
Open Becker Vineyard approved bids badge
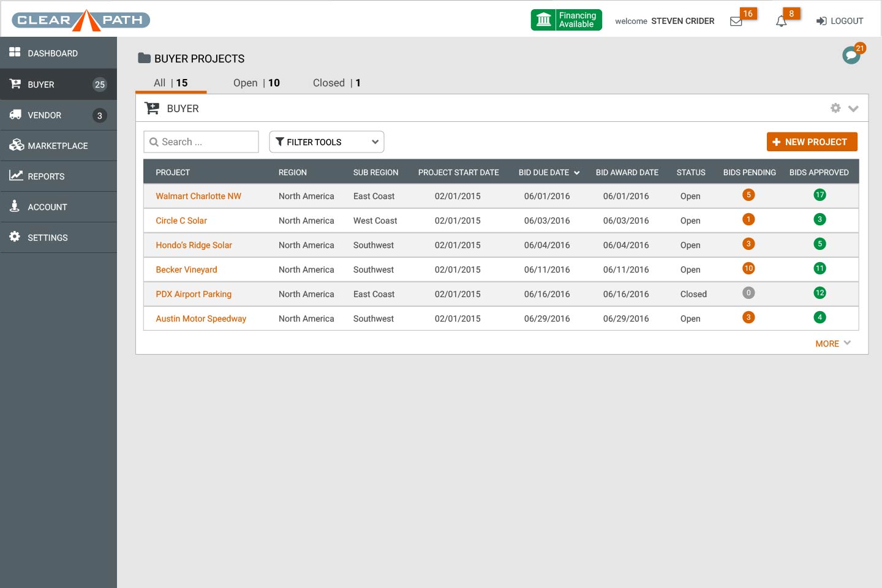pyautogui.click(x=820, y=269)
